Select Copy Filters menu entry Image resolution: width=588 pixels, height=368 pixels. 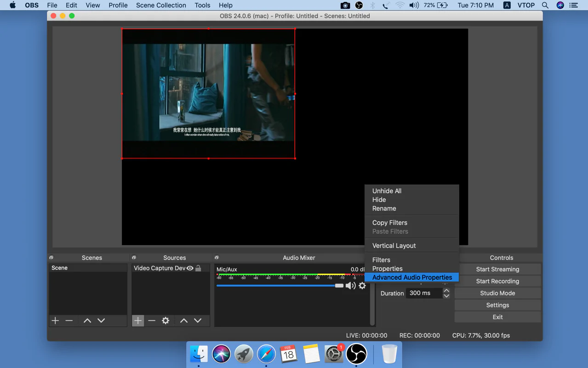pos(390,223)
